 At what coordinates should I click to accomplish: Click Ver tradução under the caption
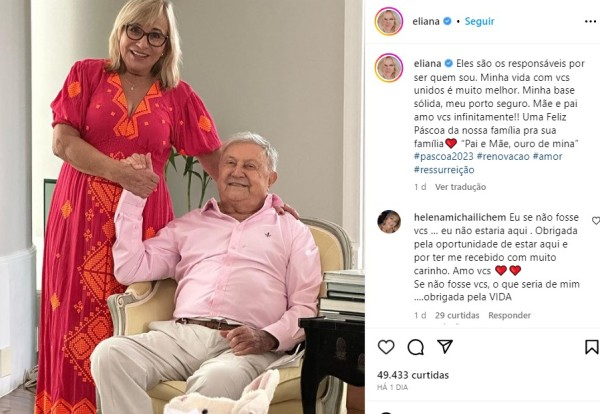point(460,187)
